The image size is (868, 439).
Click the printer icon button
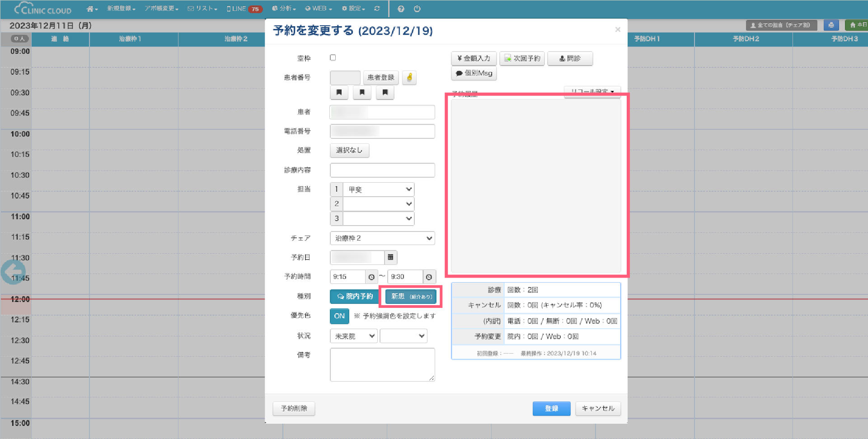830,25
